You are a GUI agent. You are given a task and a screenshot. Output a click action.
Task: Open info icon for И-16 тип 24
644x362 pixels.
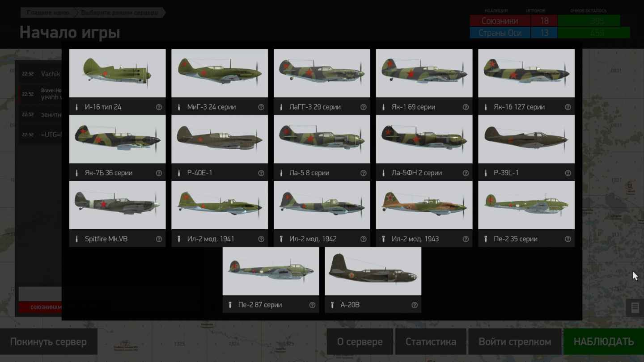click(159, 107)
